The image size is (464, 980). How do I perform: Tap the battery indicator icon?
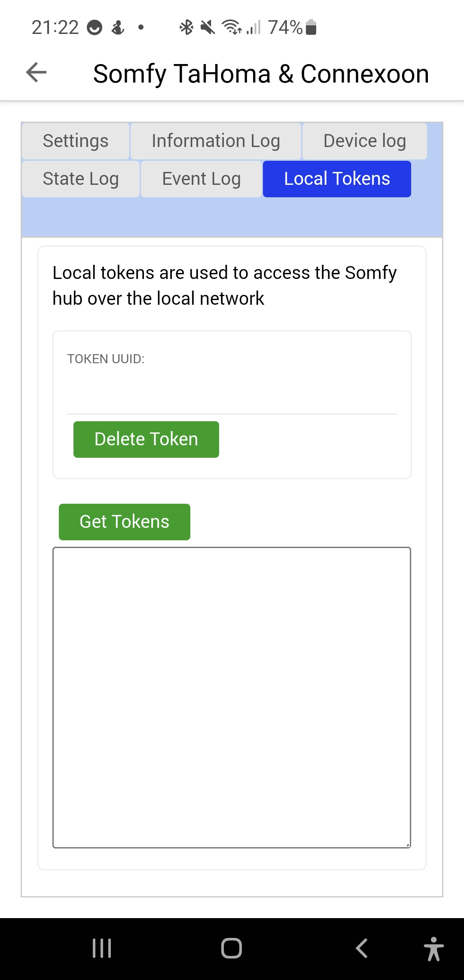(311, 28)
